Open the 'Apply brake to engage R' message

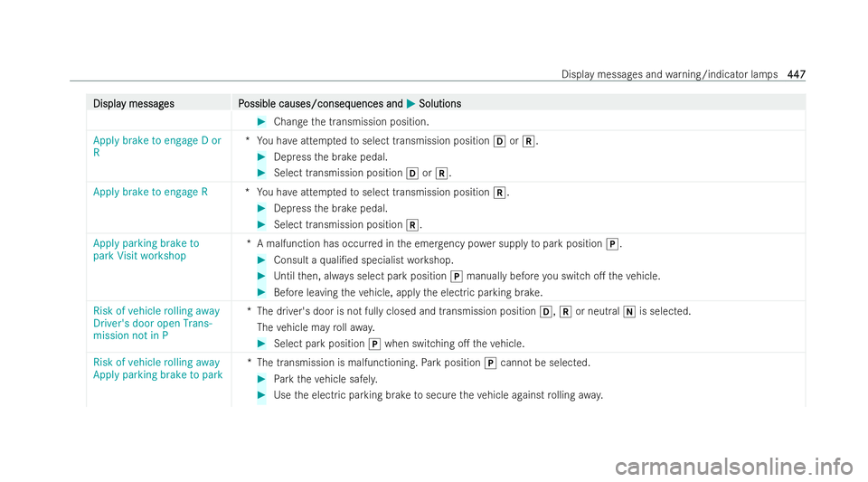pos(151,192)
